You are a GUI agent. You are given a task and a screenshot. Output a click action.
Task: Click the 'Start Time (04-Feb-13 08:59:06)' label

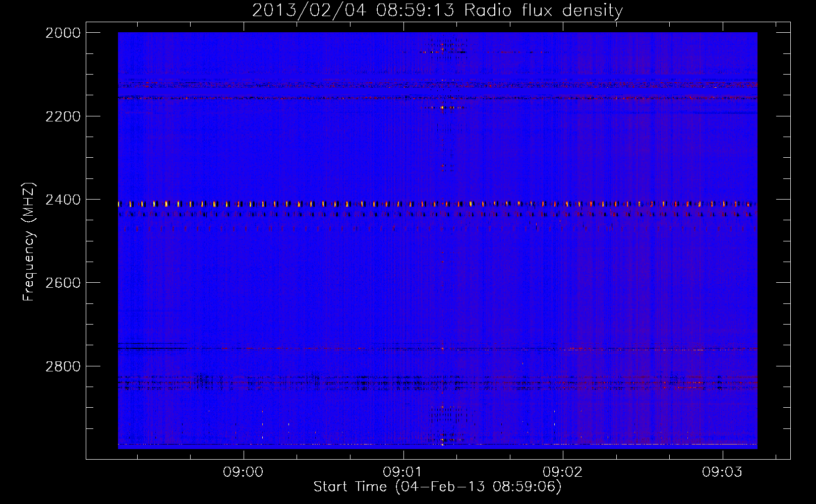coord(437,487)
